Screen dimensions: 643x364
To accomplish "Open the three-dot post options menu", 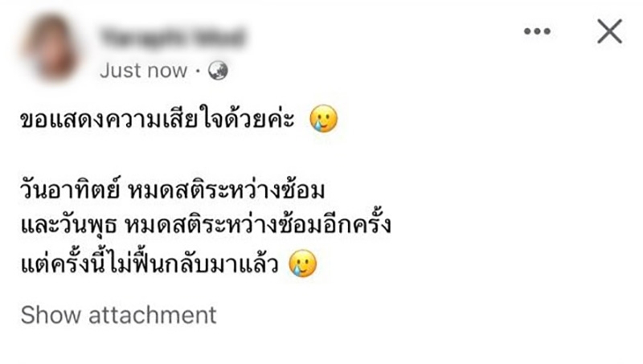I will click(537, 31).
